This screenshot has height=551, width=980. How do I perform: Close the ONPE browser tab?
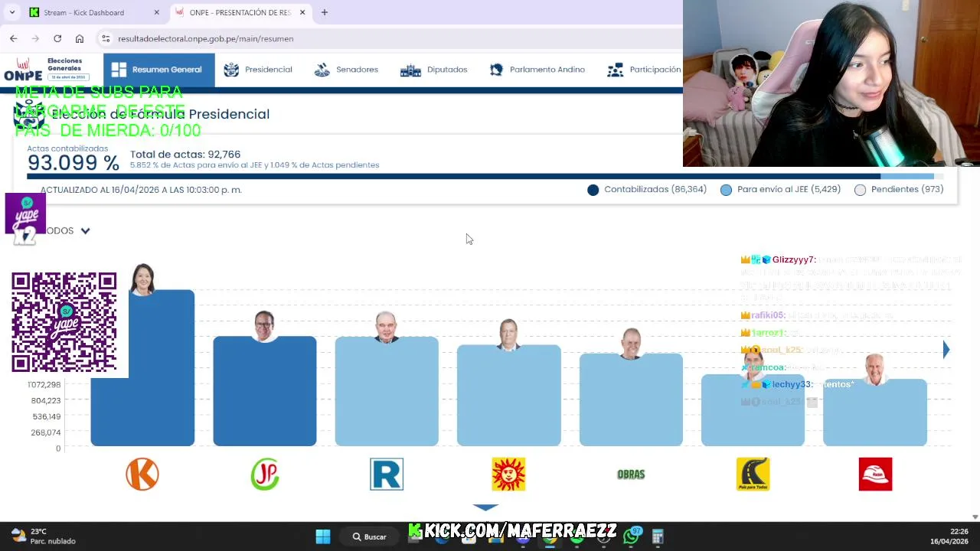(302, 12)
